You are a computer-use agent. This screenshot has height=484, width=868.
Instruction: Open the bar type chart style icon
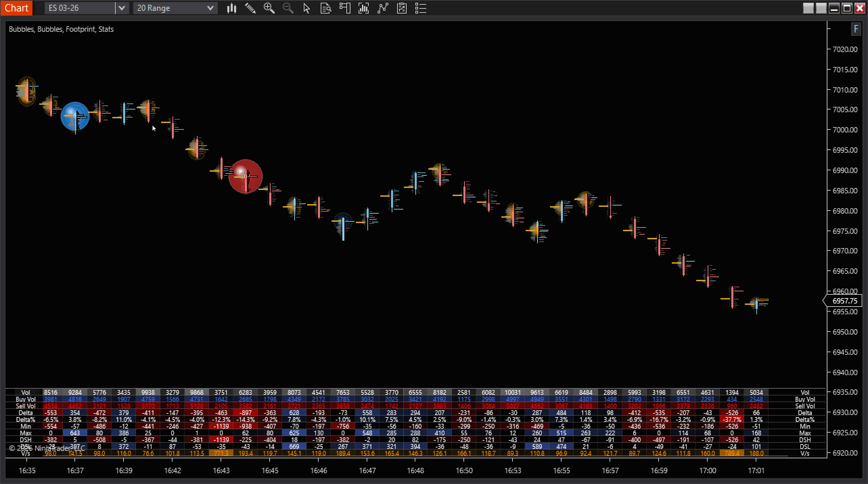(x=231, y=8)
